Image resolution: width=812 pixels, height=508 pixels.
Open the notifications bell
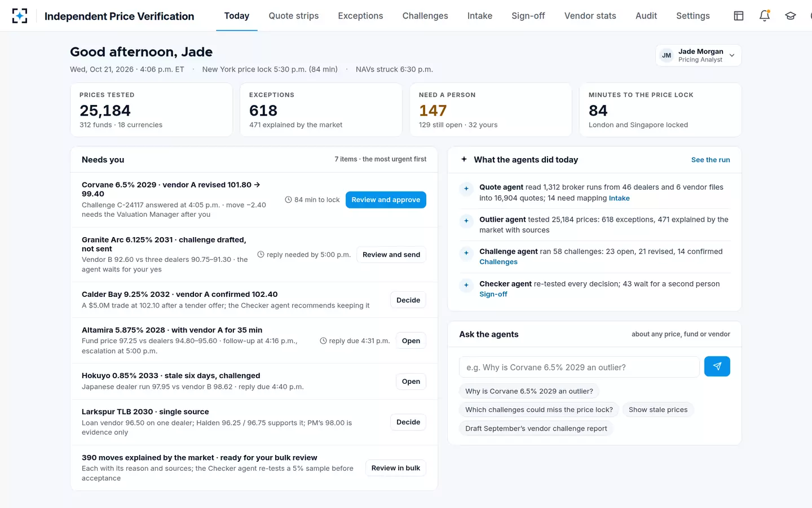point(765,16)
